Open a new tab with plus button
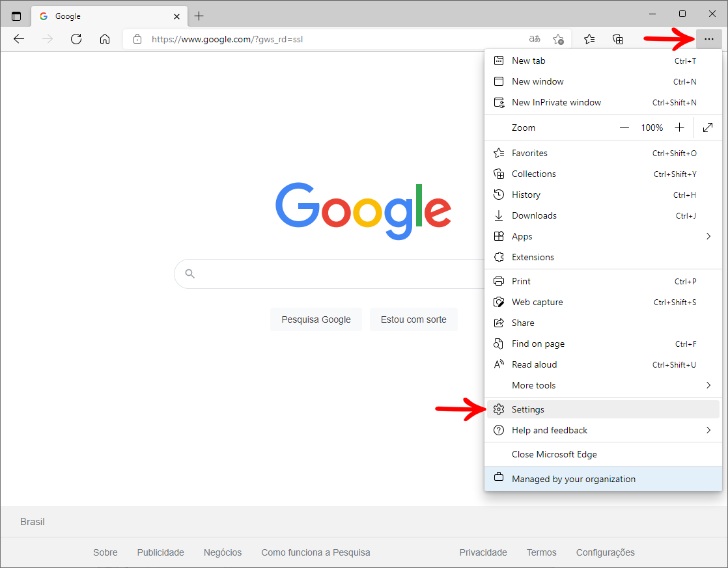 199,16
